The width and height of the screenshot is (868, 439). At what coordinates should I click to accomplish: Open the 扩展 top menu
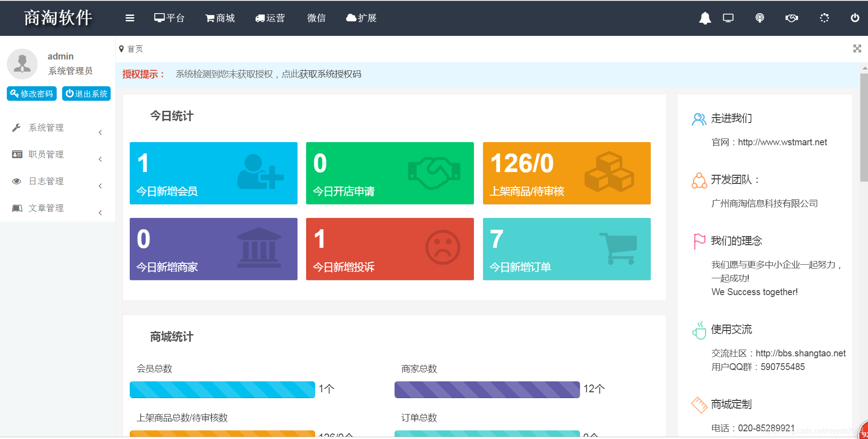pos(361,18)
